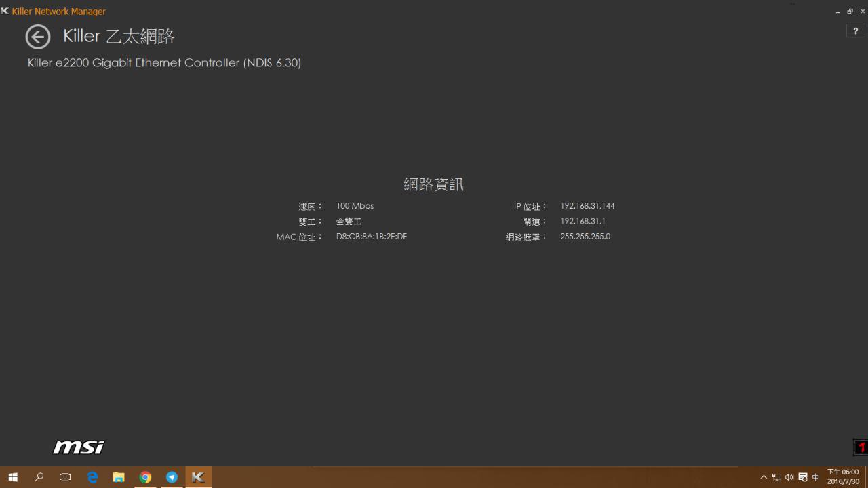
Task: Minimize the Killer Network Manager window
Action: pos(838,12)
